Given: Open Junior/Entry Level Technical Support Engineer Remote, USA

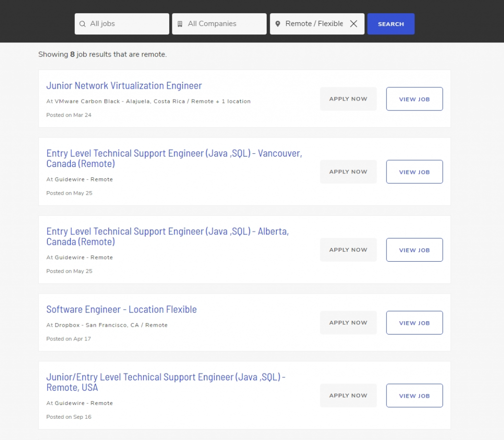Looking at the screenshot, I should (x=166, y=382).
